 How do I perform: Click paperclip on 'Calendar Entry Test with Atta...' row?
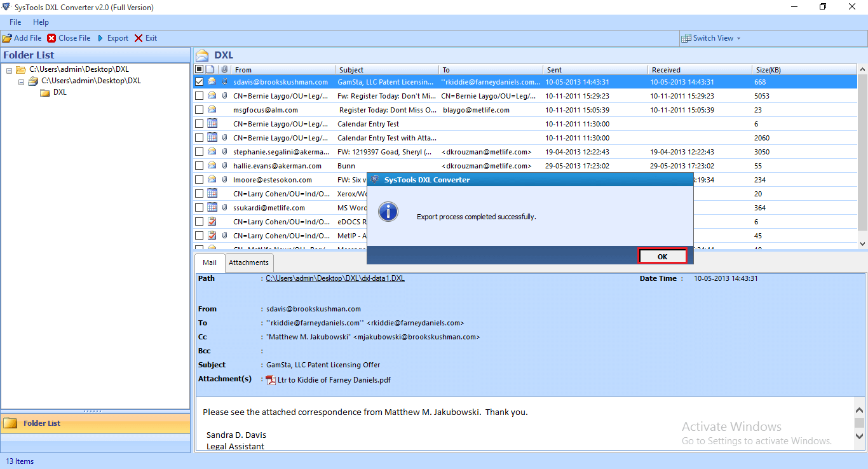224,137
